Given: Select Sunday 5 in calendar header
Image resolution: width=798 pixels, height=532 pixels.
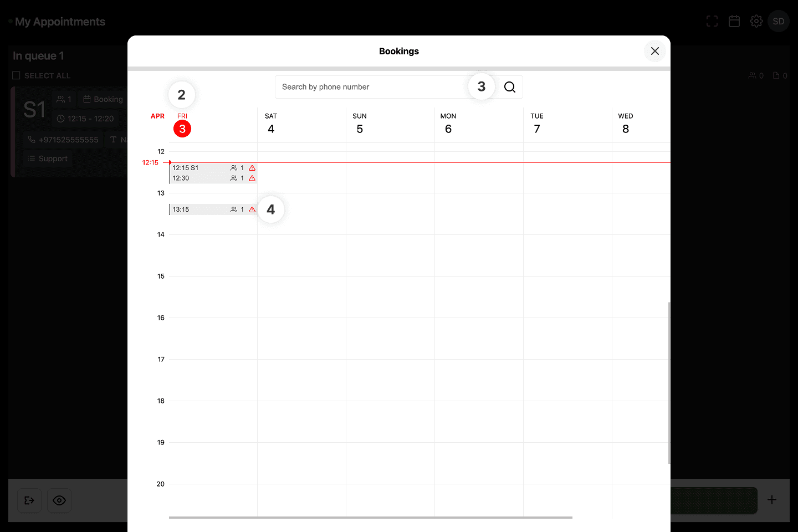Looking at the screenshot, I should pyautogui.click(x=360, y=125).
